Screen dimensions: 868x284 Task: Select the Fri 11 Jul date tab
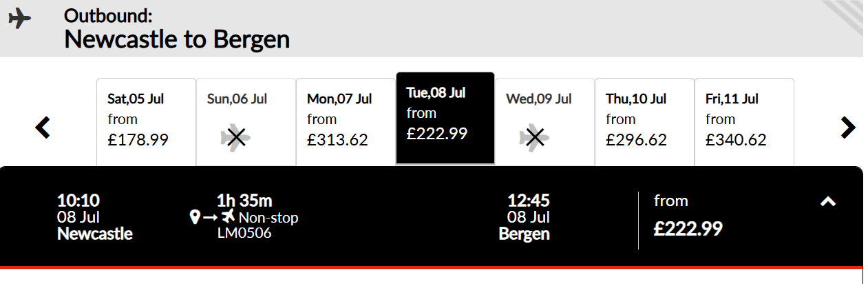click(x=744, y=122)
